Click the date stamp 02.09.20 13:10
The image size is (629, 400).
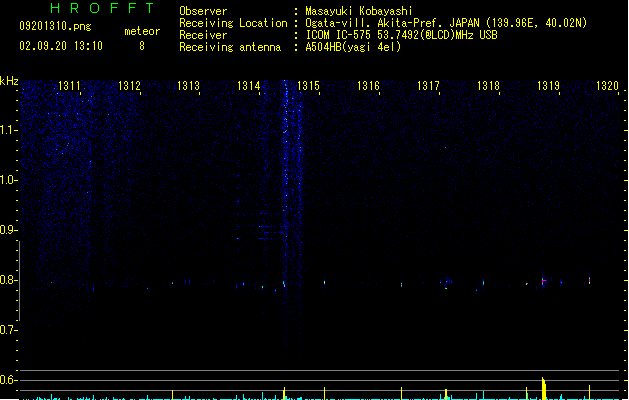coord(61,46)
